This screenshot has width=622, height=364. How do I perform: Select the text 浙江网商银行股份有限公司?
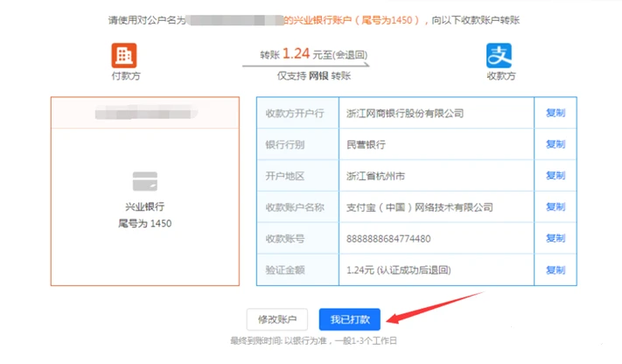coord(405,114)
